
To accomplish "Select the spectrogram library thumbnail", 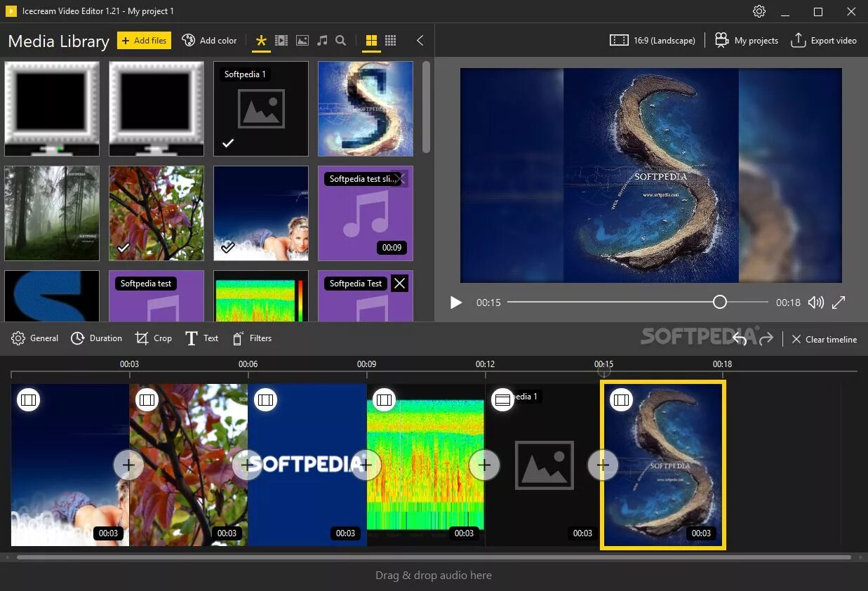I will (x=261, y=296).
